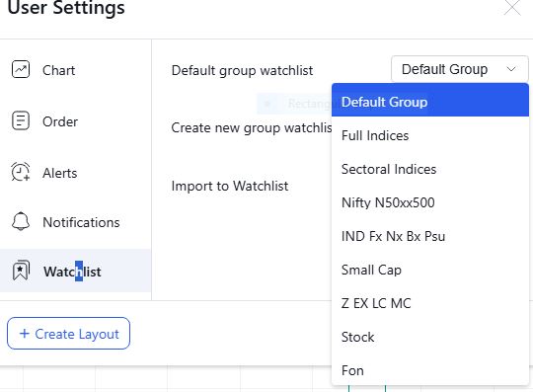The image size is (533, 392).
Task: Collapse the Default Group dropdown box
Action: tap(460, 69)
